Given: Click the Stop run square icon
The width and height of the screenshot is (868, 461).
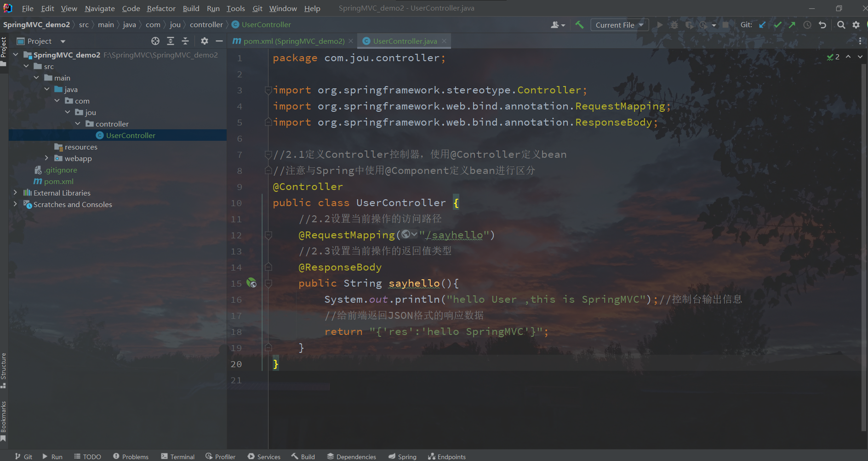Looking at the screenshot, I should (x=725, y=25).
